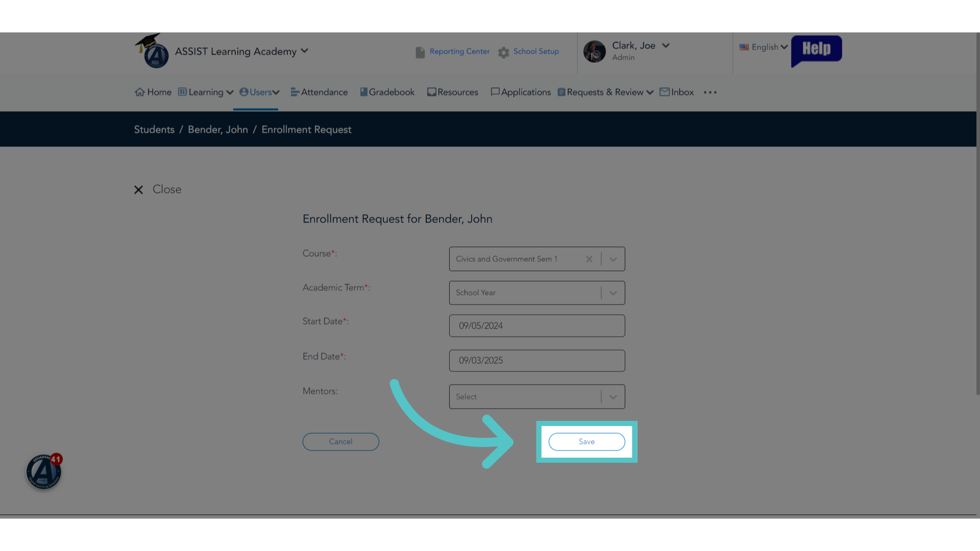Expand the Academic Term dropdown chevron
Screen dimensions: 980x551
[x=613, y=293]
